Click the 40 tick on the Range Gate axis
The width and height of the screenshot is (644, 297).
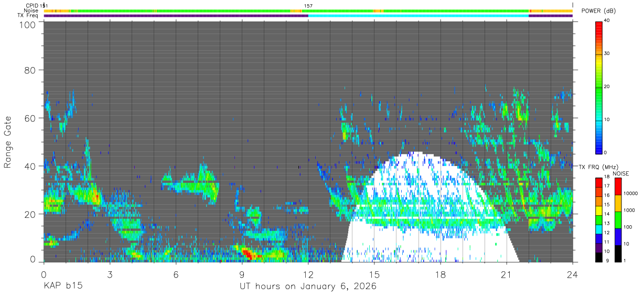click(x=30, y=166)
